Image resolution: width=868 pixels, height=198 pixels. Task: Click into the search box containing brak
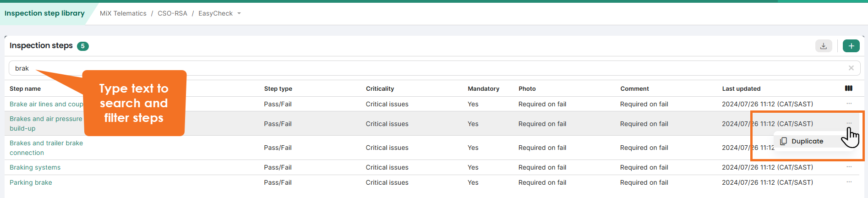(x=412, y=68)
